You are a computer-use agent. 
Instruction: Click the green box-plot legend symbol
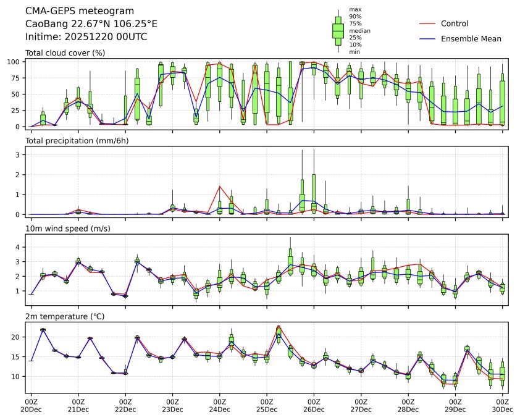338,30
